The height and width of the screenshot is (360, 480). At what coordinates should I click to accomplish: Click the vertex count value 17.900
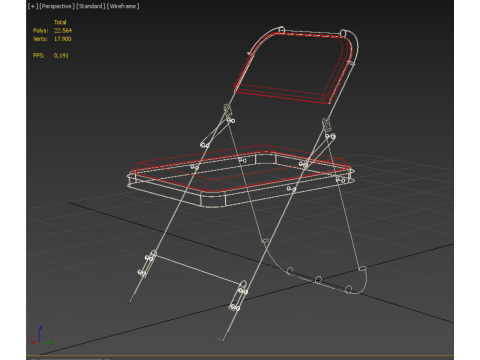coord(62,39)
